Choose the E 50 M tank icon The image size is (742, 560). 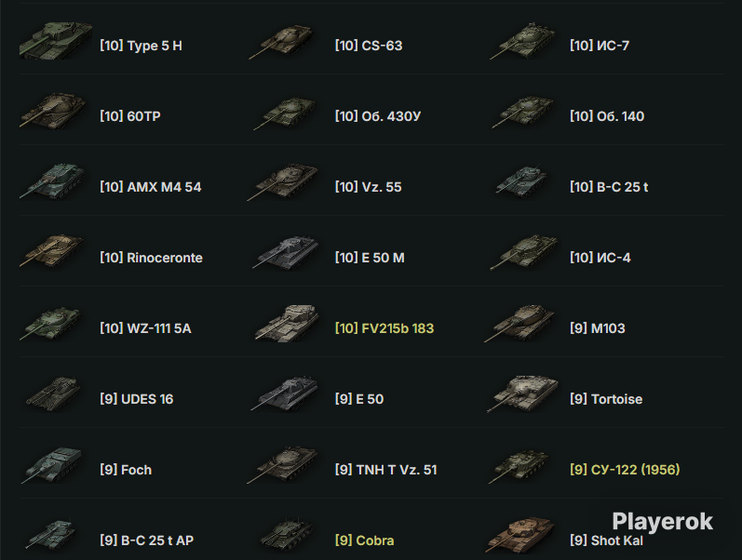point(287,253)
